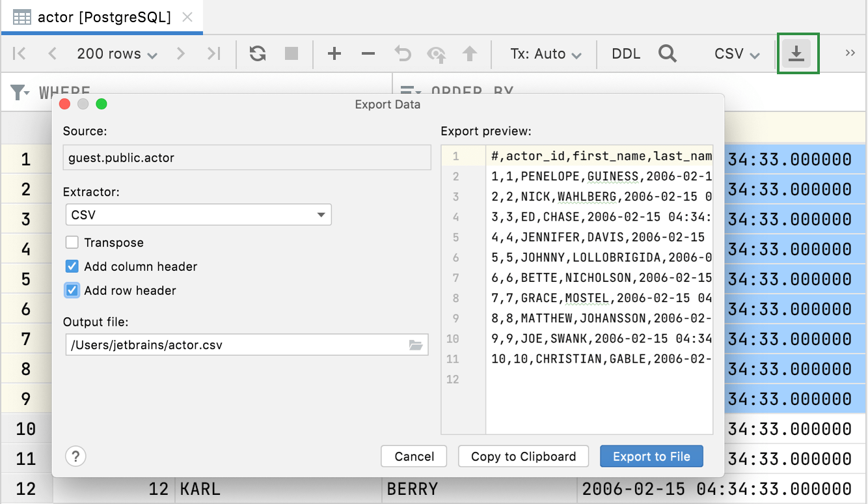
Task: Enable the Transpose option
Action: [72, 242]
